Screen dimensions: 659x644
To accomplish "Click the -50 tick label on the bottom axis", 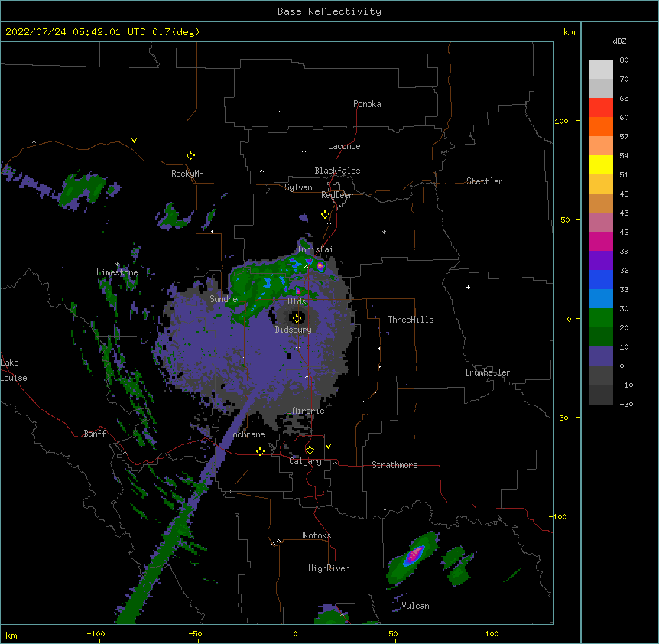I will [x=195, y=633].
